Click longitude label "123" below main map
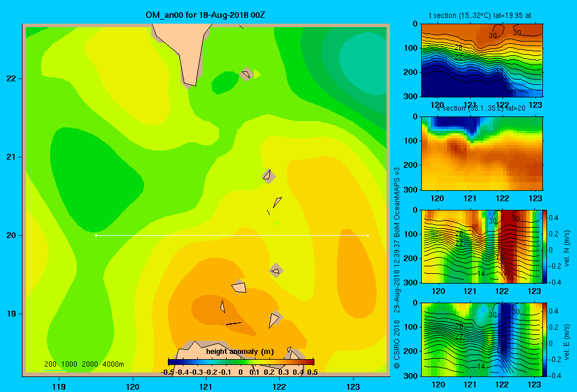The height and width of the screenshot is (392, 577). pos(353,386)
